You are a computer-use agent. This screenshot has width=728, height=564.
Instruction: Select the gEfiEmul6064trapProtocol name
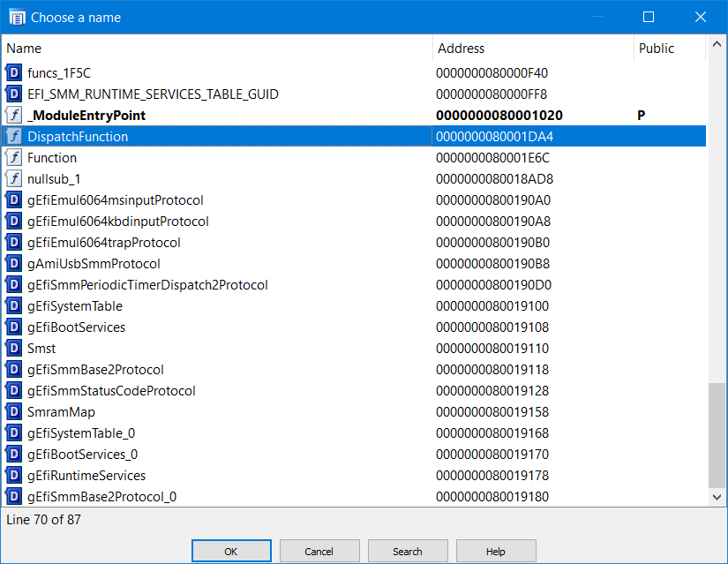[x=104, y=243]
